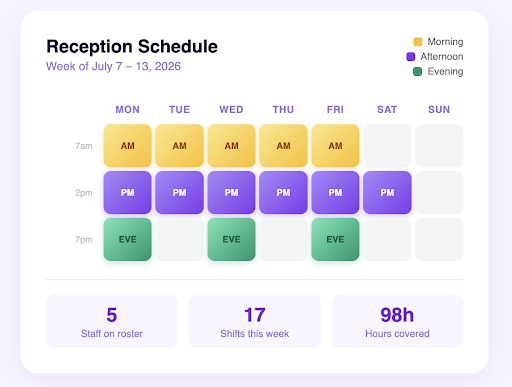Click the 7pm row label
512x387 pixels.
[84, 240]
